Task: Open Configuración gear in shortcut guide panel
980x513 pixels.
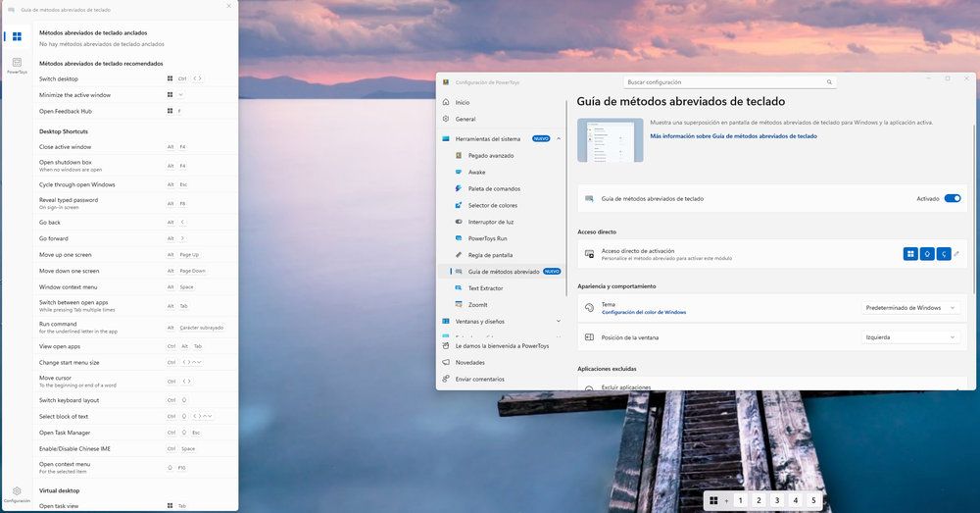Action: coord(17,494)
